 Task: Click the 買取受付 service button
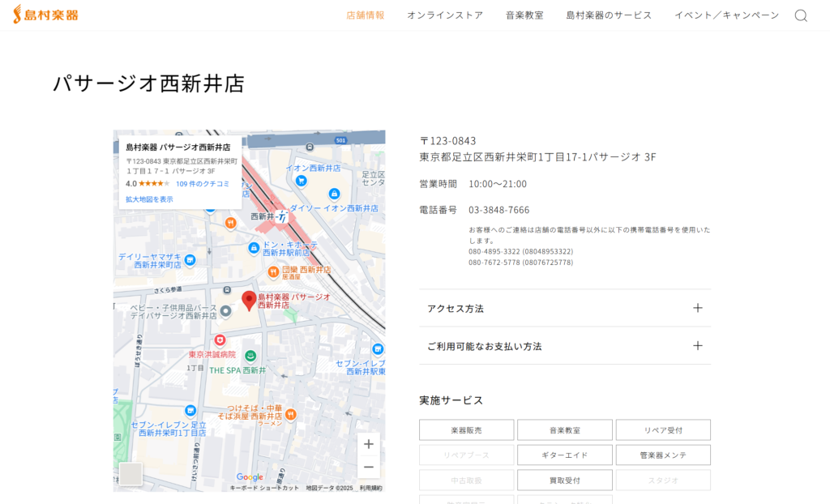[x=565, y=481]
